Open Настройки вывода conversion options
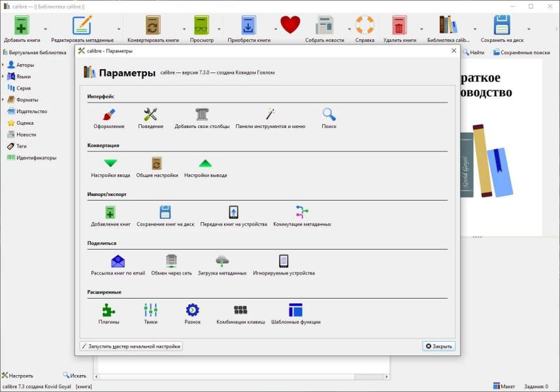 pyautogui.click(x=205, y=167)
